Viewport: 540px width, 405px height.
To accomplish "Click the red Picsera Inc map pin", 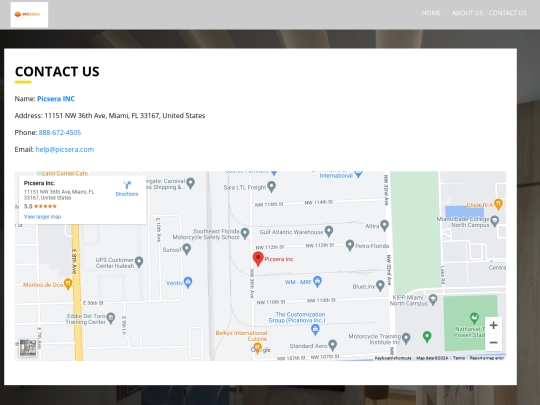I will tap(258, 259).
